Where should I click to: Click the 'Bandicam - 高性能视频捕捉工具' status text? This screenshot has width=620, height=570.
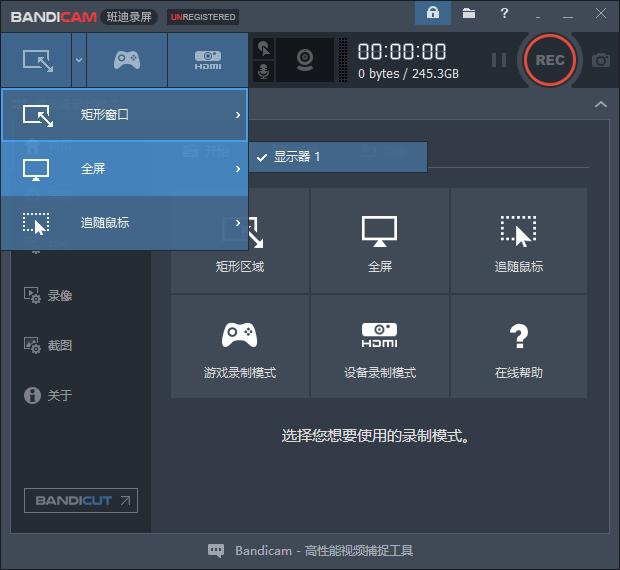point(324,551)
